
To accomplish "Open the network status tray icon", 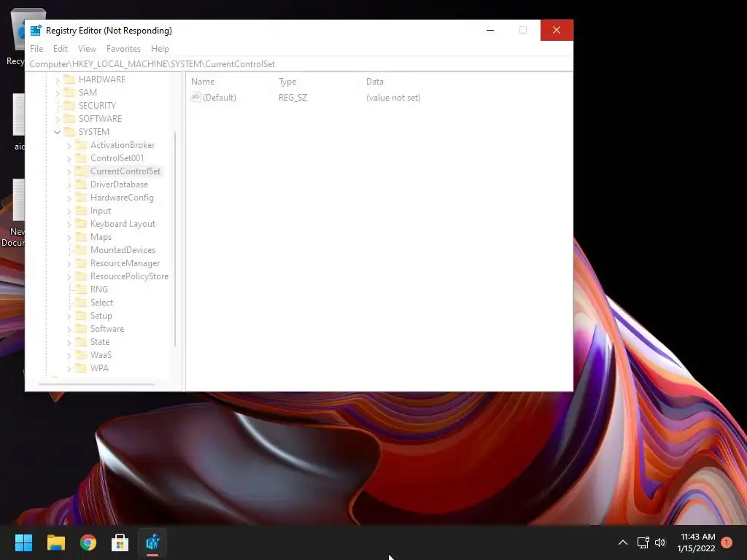I will click(643, 542).
